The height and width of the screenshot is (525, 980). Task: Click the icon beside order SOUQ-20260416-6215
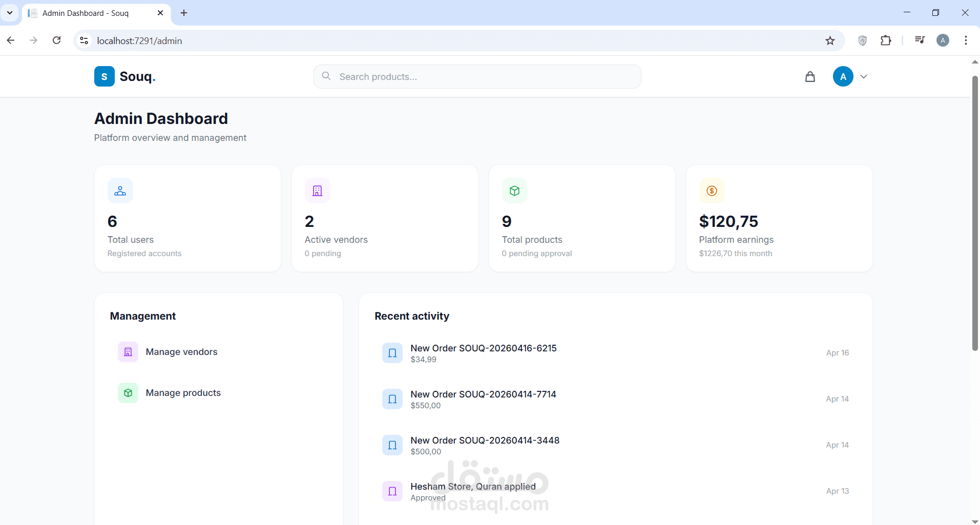(392, 353)
